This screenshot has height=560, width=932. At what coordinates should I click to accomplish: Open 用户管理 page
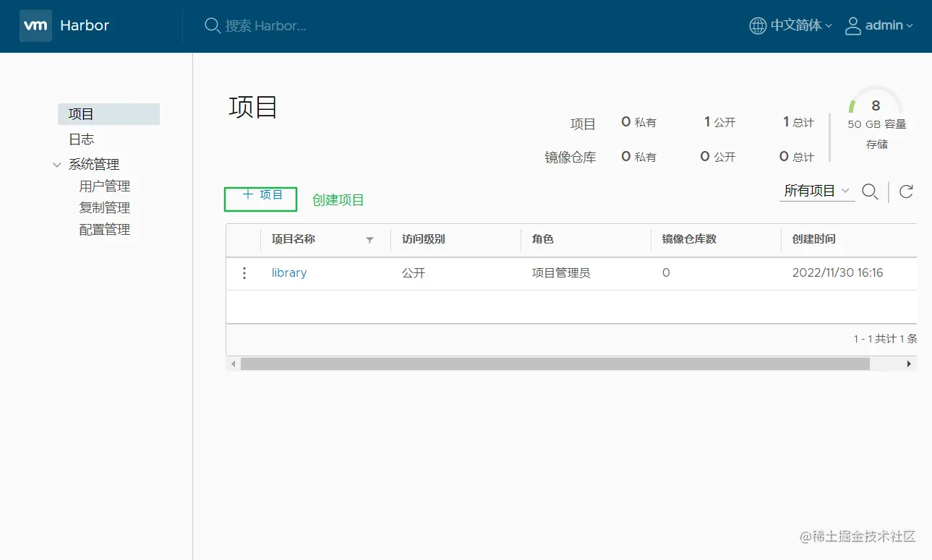105,186
